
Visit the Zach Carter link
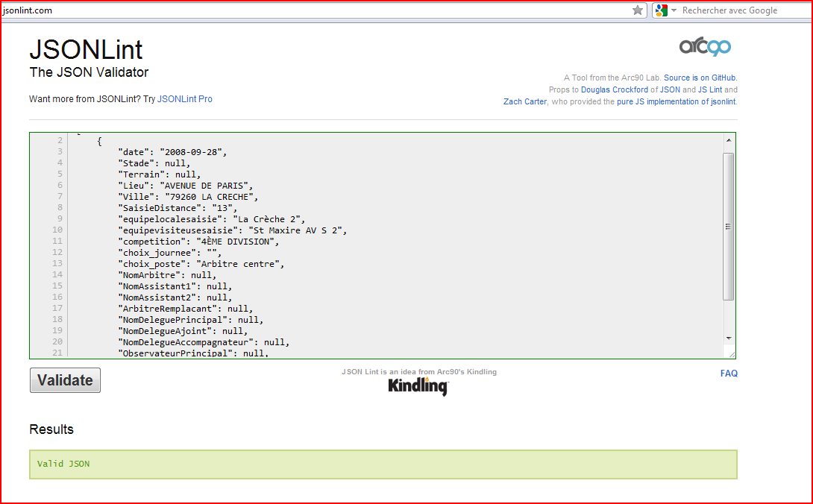(524, 101)
